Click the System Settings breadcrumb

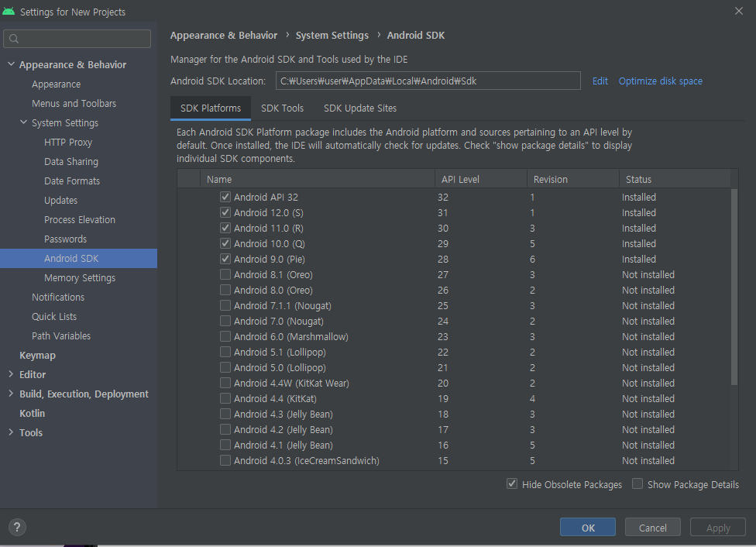pos(332,35)
